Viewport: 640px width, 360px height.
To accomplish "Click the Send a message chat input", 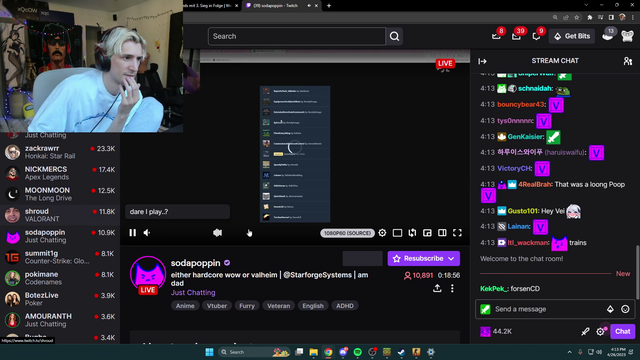I will [x=548, y=309].
